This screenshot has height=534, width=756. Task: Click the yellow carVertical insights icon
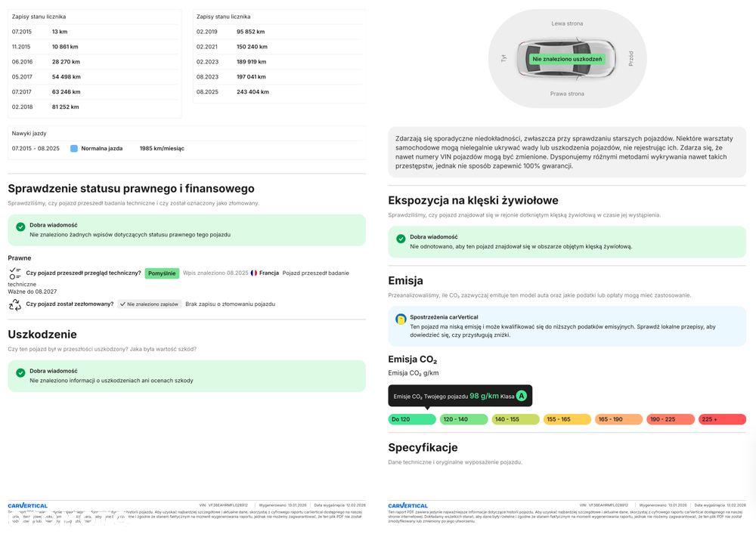[401, 319]
